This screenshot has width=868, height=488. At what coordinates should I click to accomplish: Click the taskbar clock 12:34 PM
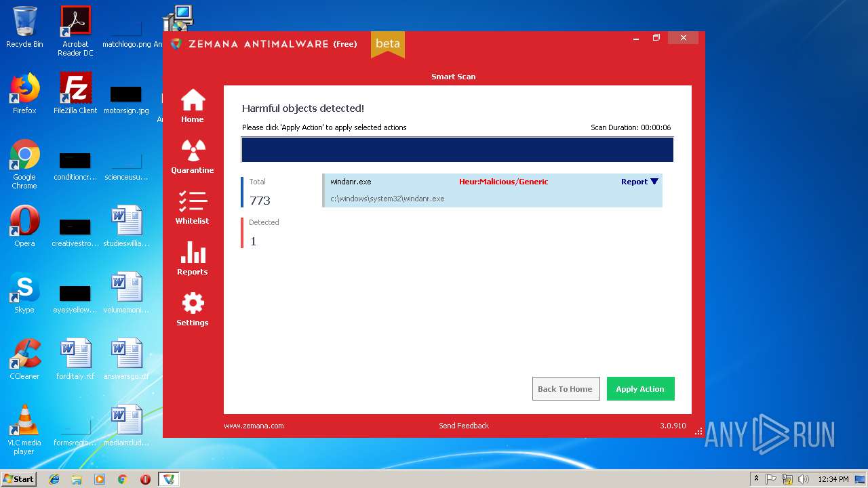(833, 479)
